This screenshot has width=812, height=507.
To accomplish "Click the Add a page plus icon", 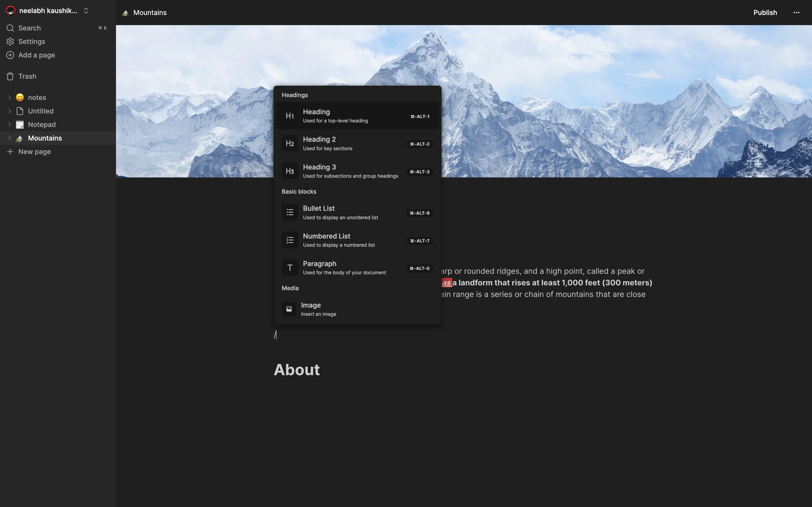I will (x=10, y=55).
